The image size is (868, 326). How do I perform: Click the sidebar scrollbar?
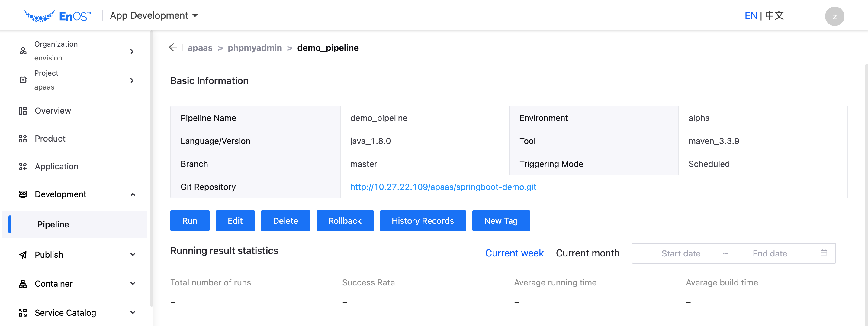[x=151, y=169]
